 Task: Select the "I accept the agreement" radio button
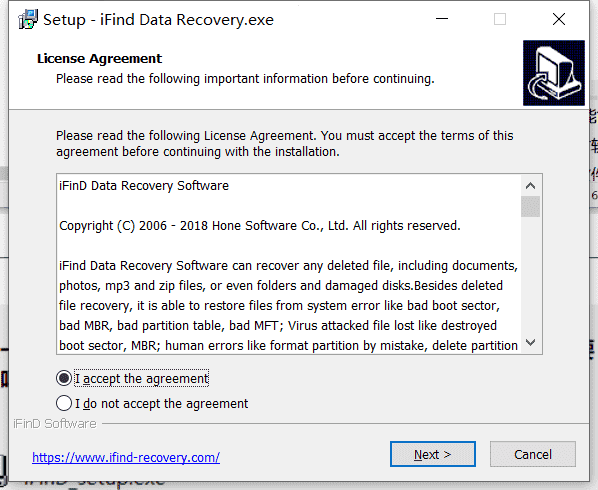(64, 378)
